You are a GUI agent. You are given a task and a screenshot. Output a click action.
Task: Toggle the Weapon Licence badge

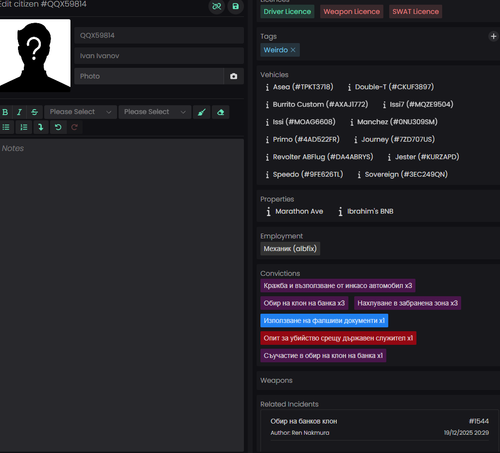click(x=352, y=12)
